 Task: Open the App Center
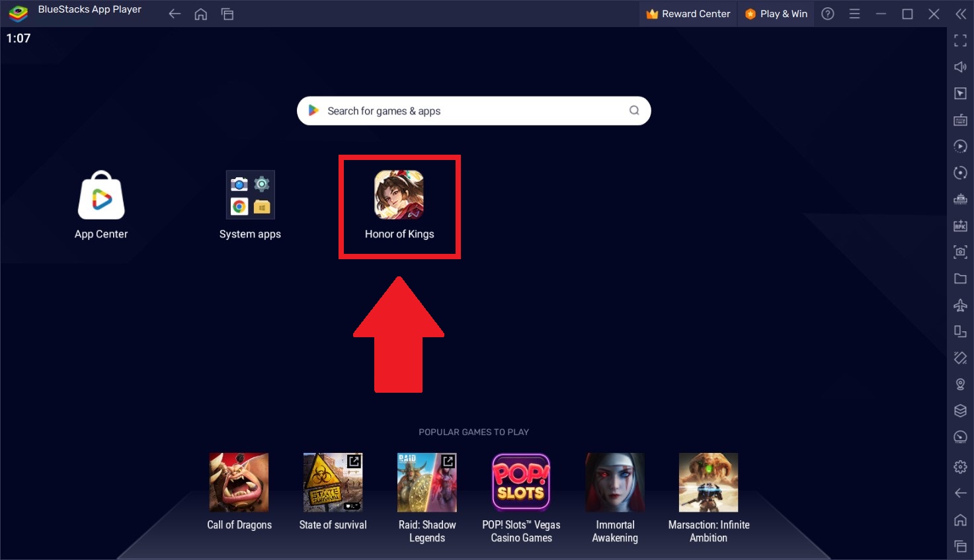coord(101,205)
